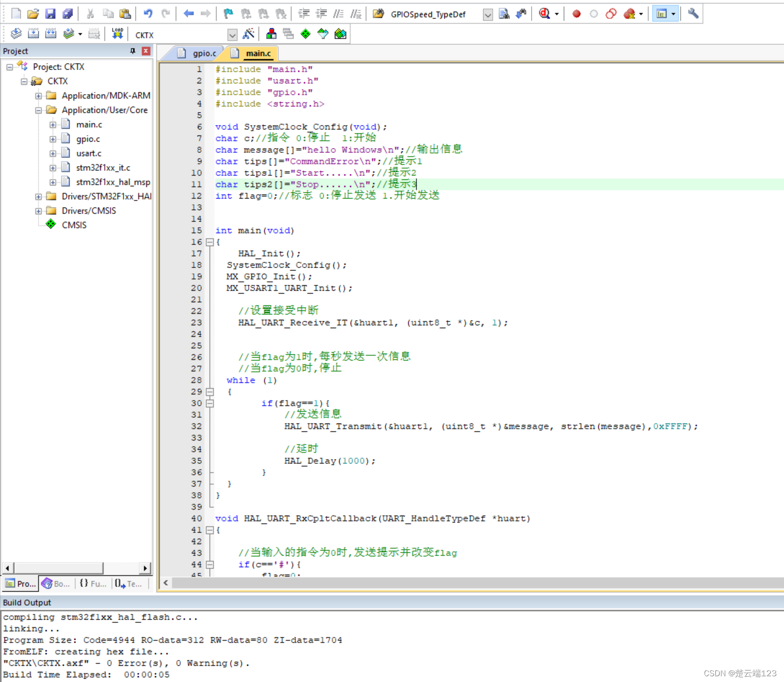The image size is (784, 682).
Task: Open Manage Run-Time Environment green diamond
Action: coord(306,34)
